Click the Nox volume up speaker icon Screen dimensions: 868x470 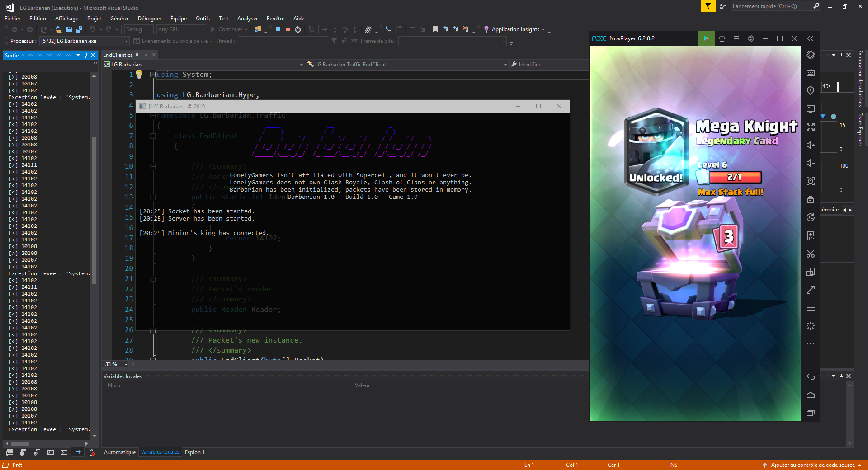tap(811, 145)
